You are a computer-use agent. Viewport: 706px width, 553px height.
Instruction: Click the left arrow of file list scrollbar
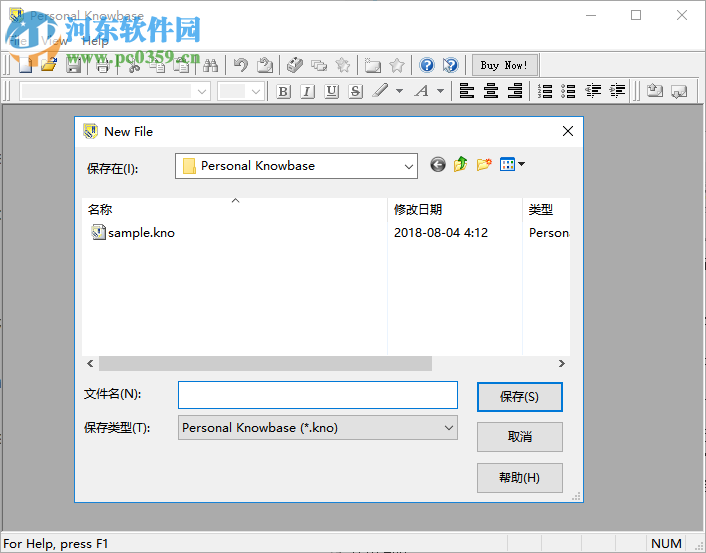(x=91, y=363)
